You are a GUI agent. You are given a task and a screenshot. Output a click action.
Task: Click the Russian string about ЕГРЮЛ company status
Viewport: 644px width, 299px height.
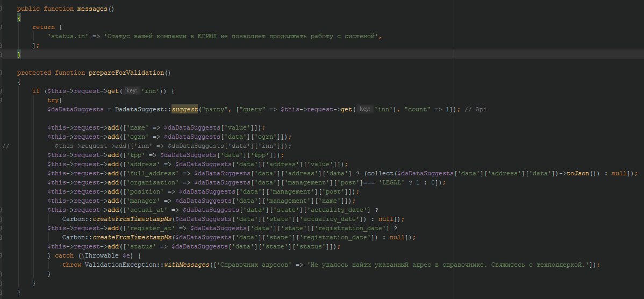pos(241,36)
